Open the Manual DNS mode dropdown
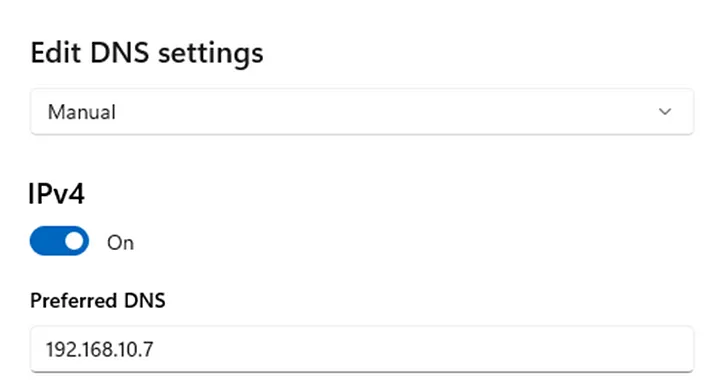 coord(362,112)
